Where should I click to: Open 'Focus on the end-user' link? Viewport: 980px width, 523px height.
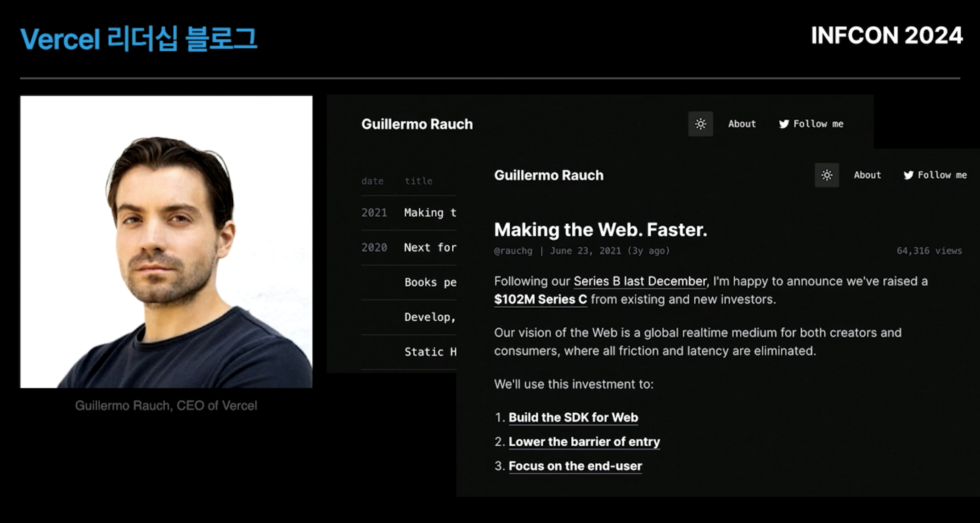(x=575, y=466)
